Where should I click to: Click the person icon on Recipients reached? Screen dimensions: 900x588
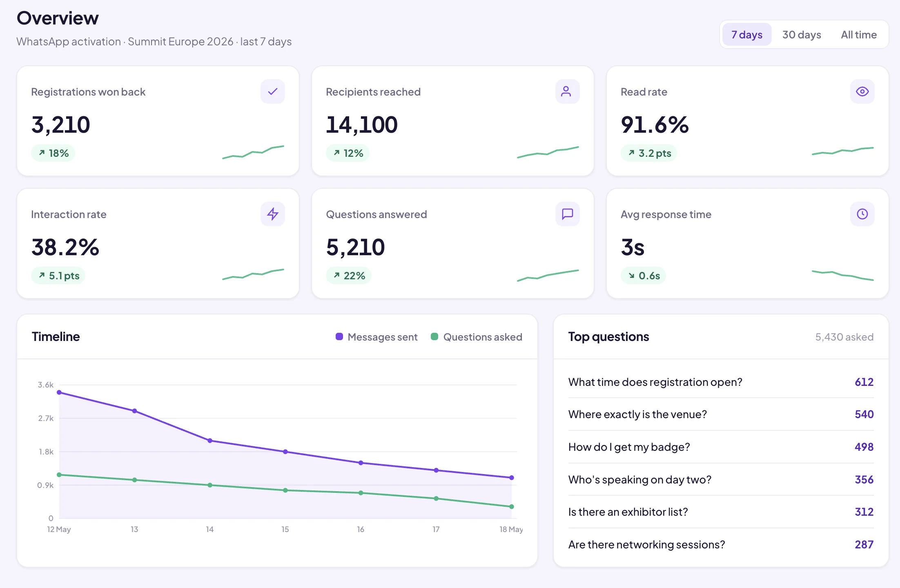[568, 91]
